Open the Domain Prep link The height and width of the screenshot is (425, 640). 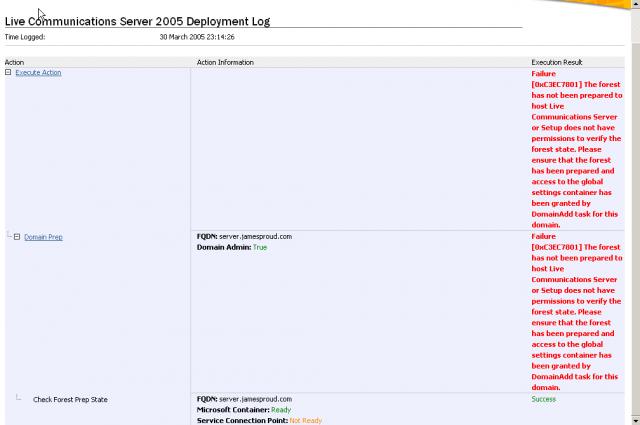click(x=43, y=237)
